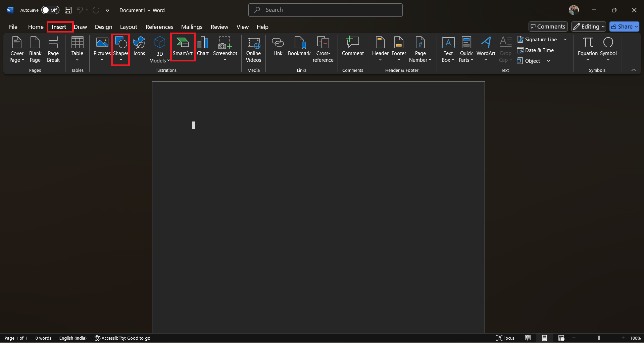Open the Shapes gallery
The width and height of the screenshot is (644, 343).
pos(121,49)
